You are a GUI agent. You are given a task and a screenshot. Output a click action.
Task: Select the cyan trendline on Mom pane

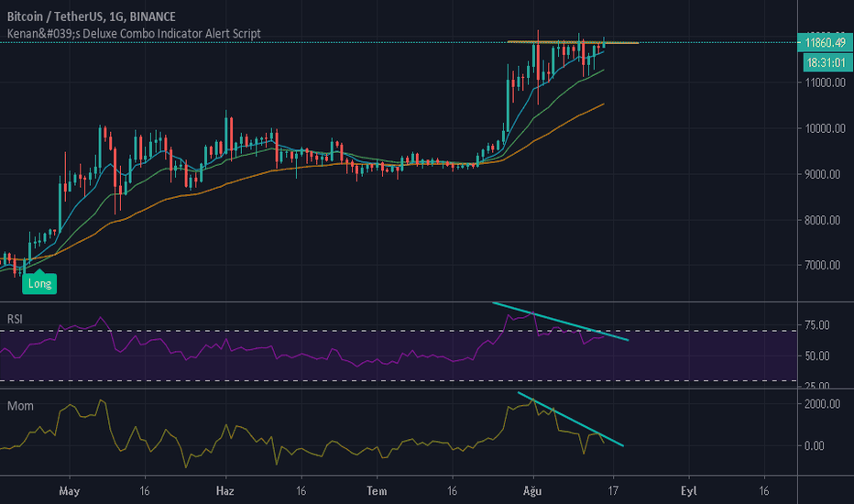[x=570, y=419]
